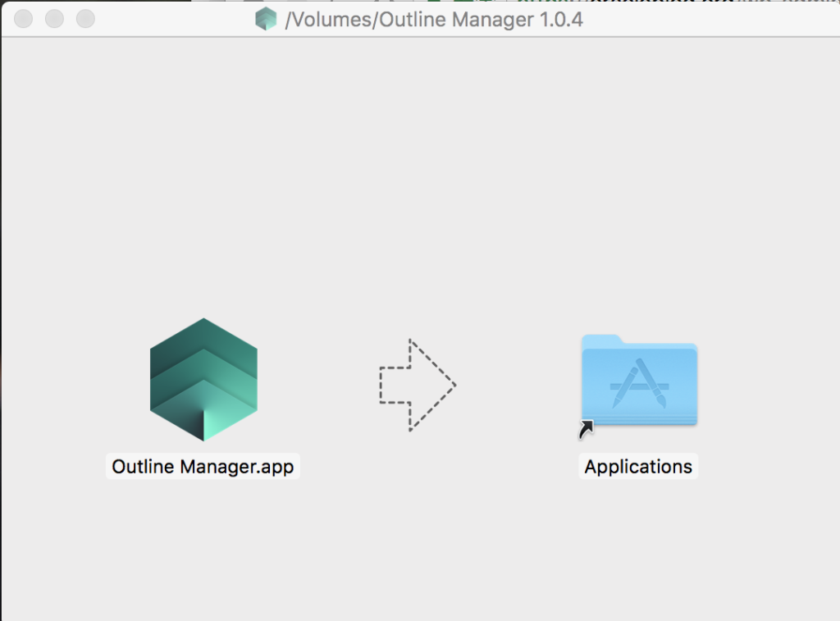Click the Applications folder icon

point(639,381)
